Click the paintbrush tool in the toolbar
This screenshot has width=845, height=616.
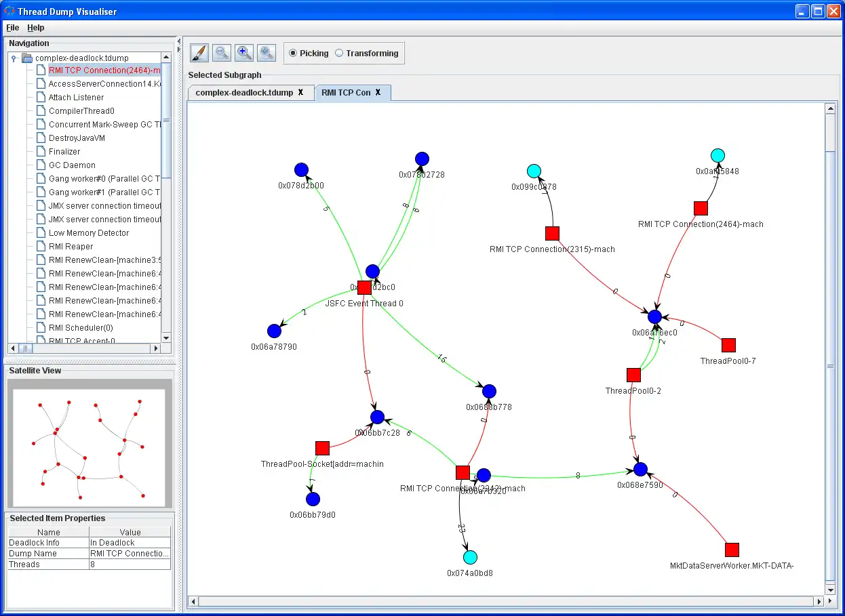(199, 53)
